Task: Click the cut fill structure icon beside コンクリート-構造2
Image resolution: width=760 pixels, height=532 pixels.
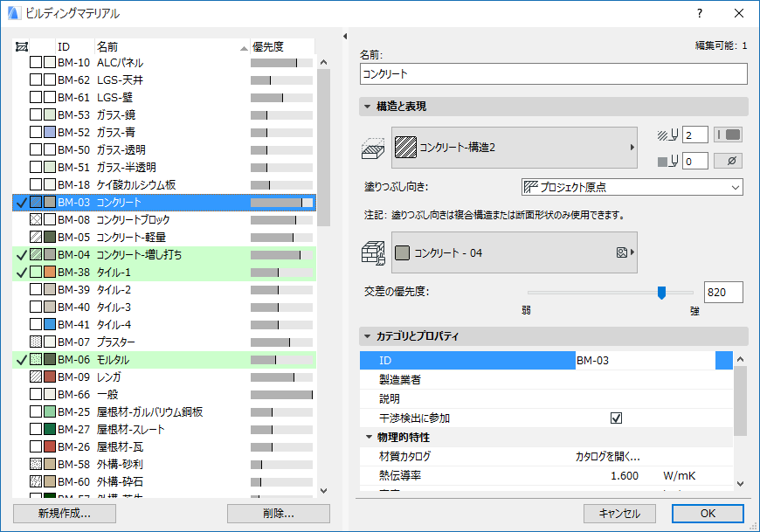Action: (373, 149)
